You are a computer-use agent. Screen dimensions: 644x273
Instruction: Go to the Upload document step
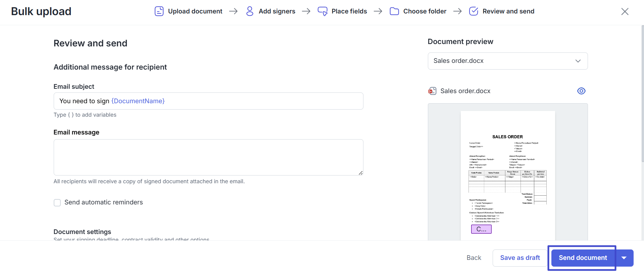195,11
